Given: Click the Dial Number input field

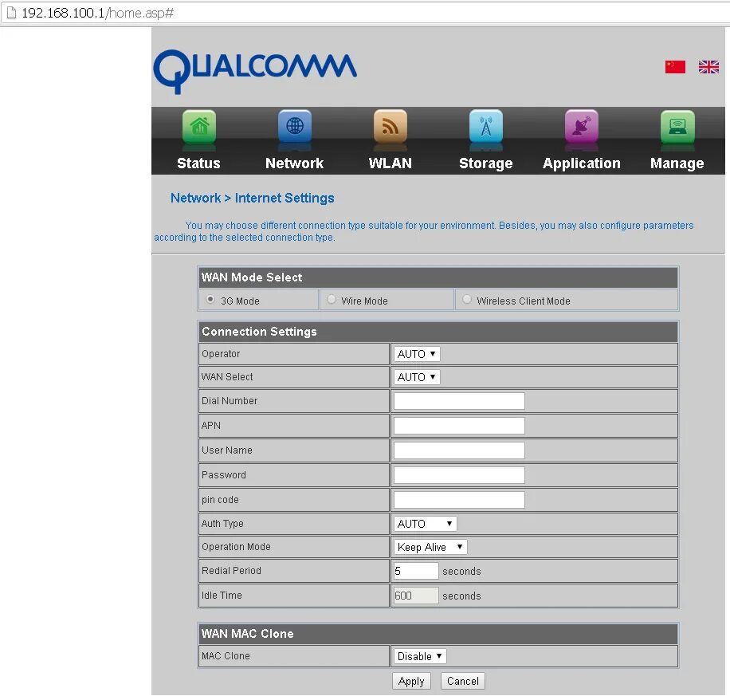Looking at the screenshot, I should click(459, 401).
